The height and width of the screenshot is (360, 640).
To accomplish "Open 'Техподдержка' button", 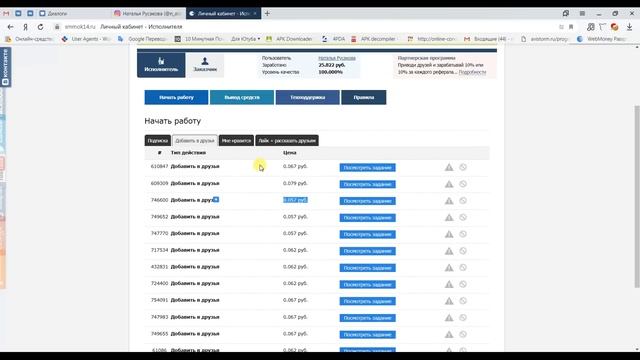I will click(308, 98).
